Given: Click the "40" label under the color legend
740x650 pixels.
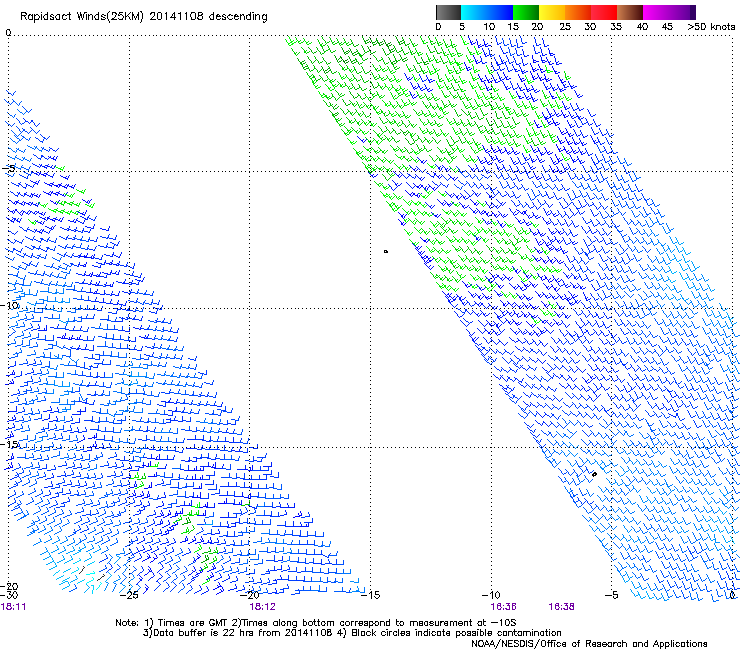Looking at the screenshot, I should (642, 26).
